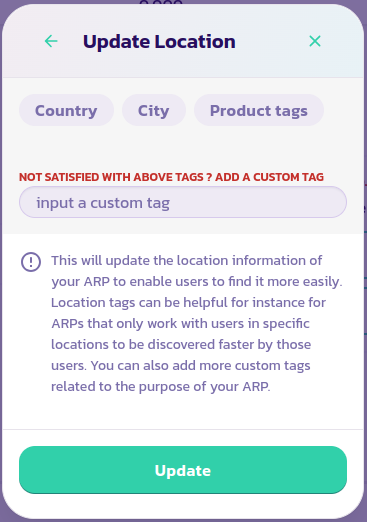Tap the teal X icon in header

pos(315,41)
